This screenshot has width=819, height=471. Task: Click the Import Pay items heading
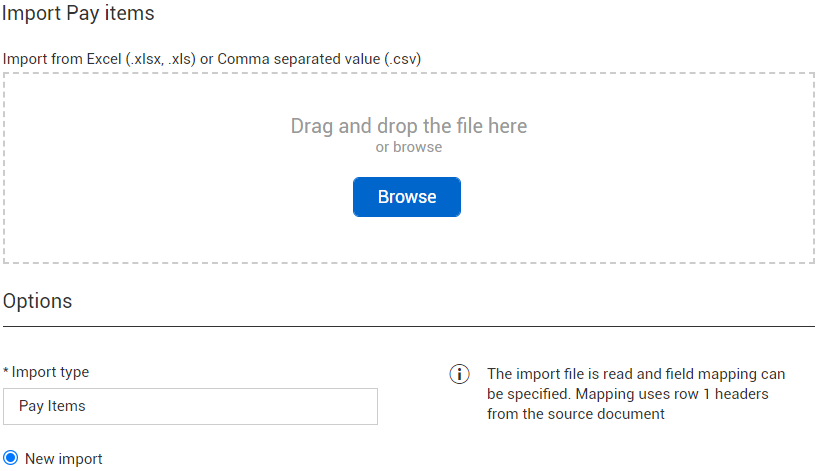78,13
